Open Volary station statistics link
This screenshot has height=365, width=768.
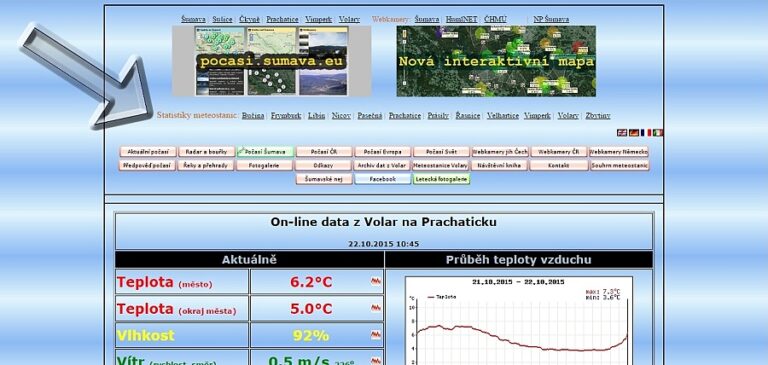tap(568, 116)
